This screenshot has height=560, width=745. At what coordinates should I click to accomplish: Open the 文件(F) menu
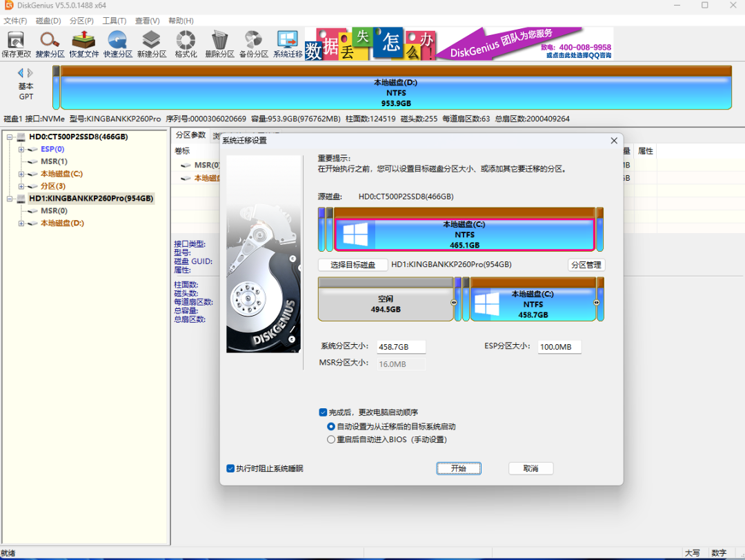click(15, 21)
